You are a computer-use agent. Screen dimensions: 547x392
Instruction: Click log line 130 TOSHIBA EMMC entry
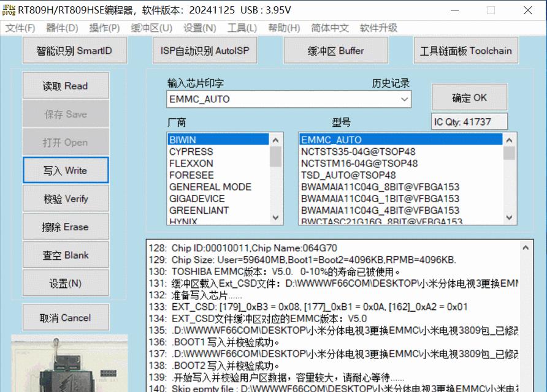pos(274,272)
